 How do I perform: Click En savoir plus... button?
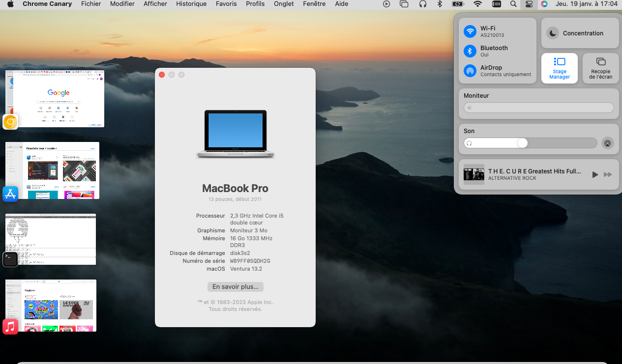click(x=236, y=286)
